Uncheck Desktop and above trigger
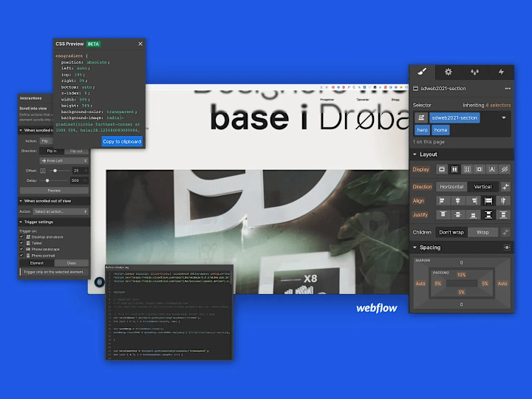This screenshot has width=532, height=399. [21, 237]
